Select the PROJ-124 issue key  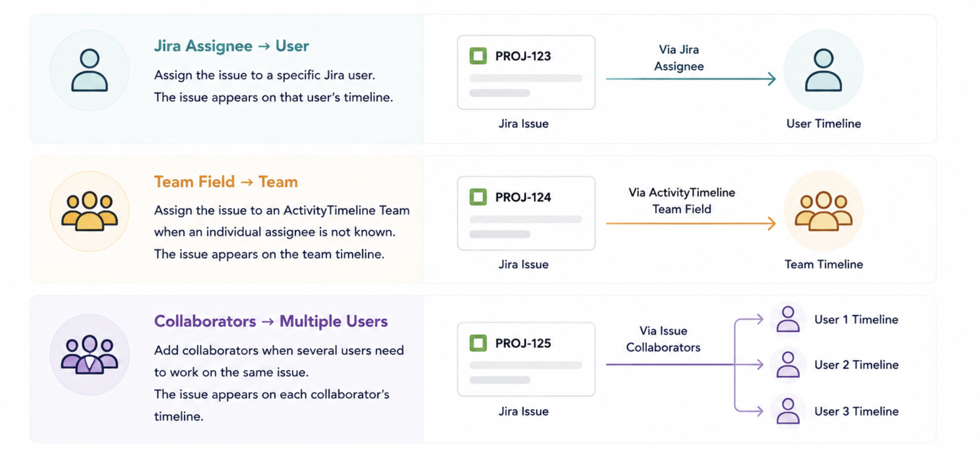(x=523, y=197)
